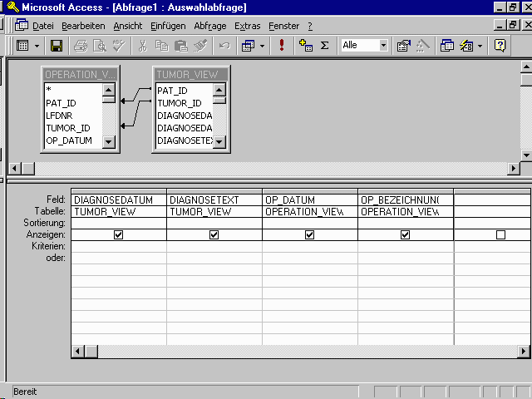
Task: Check Anzeigen box in empty fifth column
Action: point(500,235)
